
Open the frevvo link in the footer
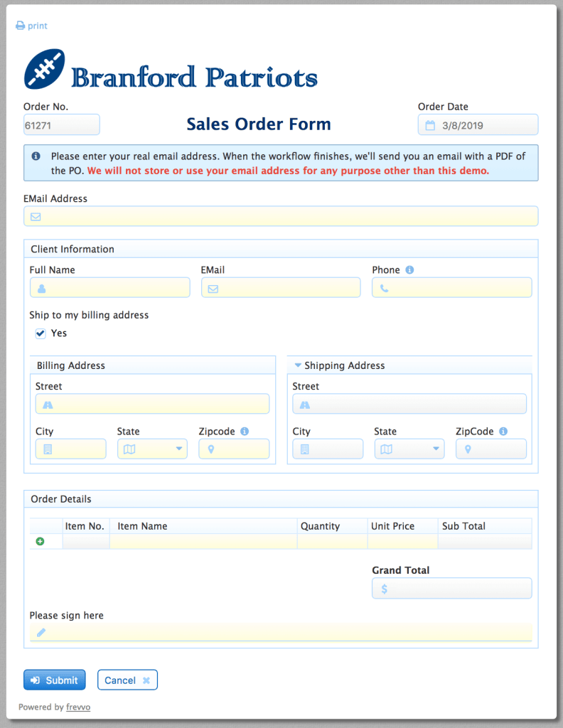click(78, 707)
